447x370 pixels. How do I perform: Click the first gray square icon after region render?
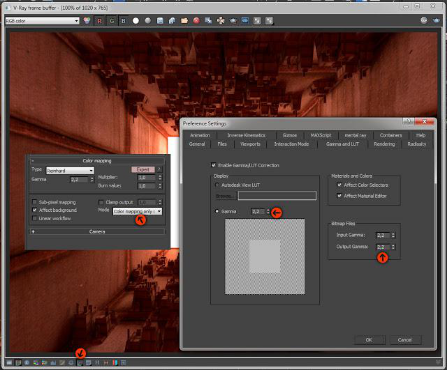tap(257, 21)
